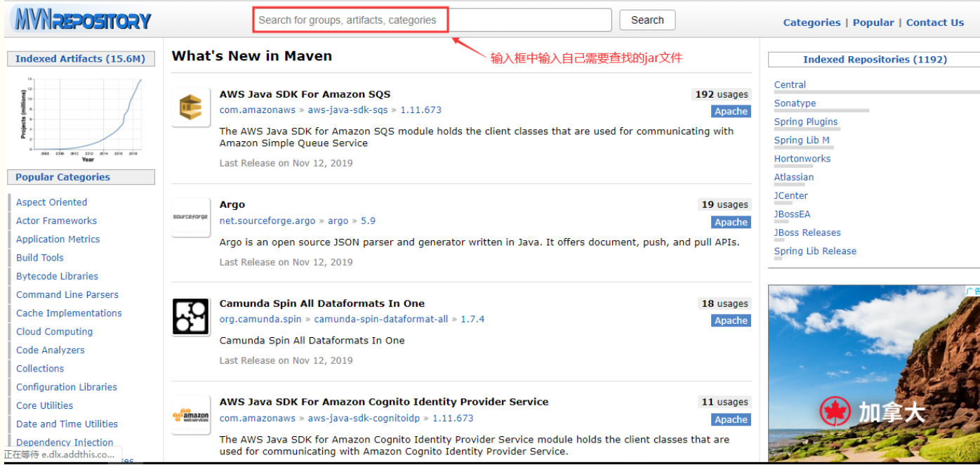Click the ad label in the banner corner
Image resolution: width=980 pixels, height=465 pixels.
pos(972,291)
